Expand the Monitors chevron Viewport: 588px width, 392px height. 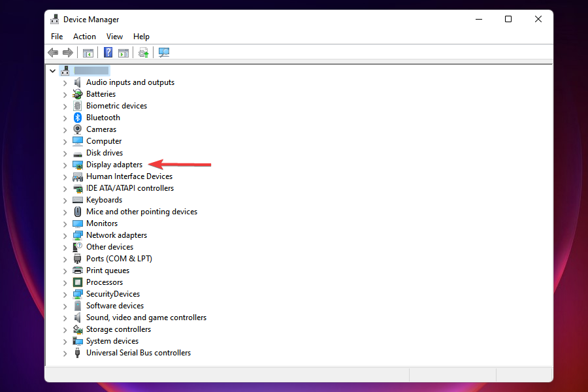tap(65, 224)
